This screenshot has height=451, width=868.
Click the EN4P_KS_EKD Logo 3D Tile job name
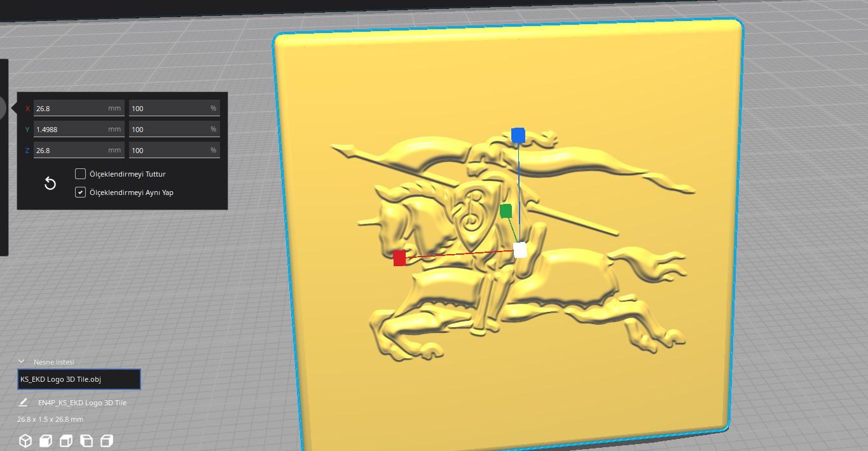82,403
